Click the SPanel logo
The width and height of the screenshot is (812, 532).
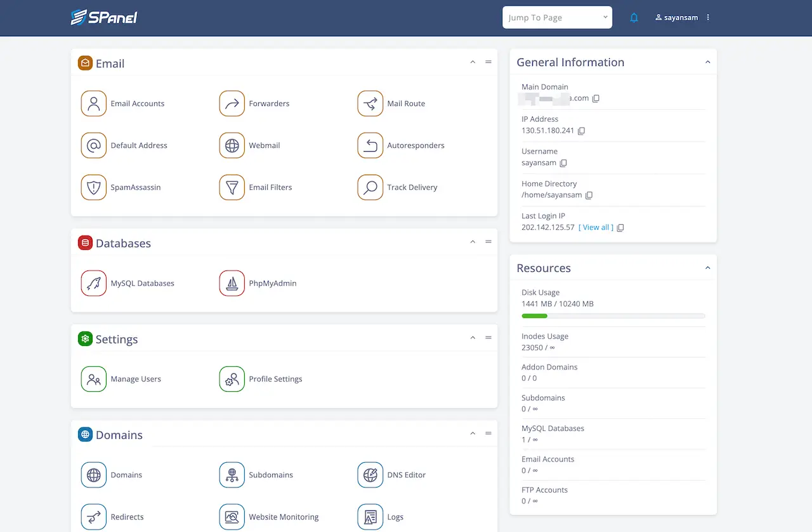click(104, 17)
